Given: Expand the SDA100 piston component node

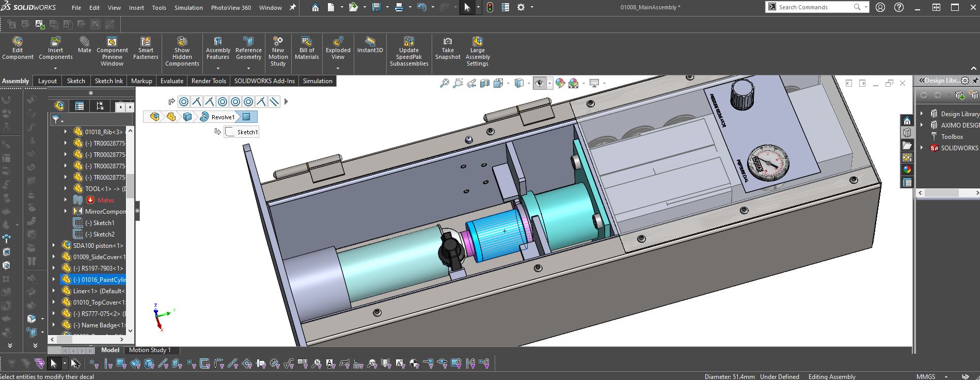Looking at the screenshot, I should 54,246.
